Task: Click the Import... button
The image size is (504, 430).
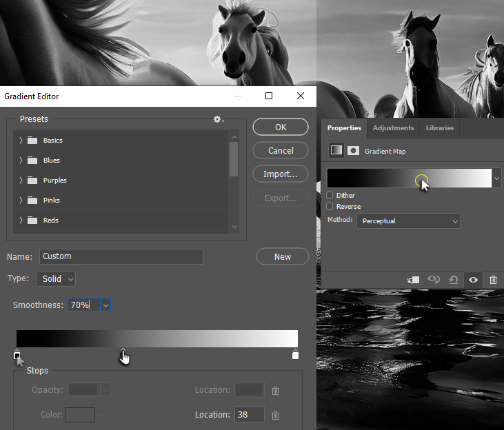Action: pyautogui.click(x=281, y=174)
